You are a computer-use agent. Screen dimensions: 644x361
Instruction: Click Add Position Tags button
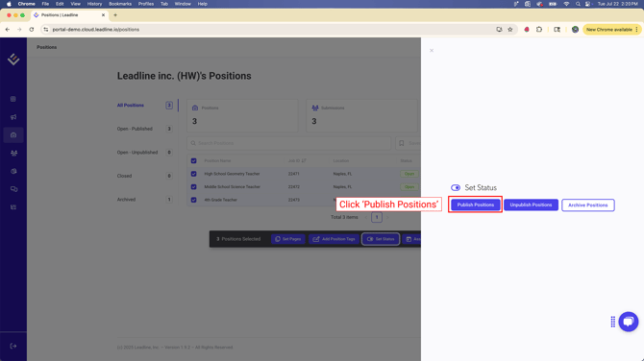pyautogui.click(x=334, y=239)
